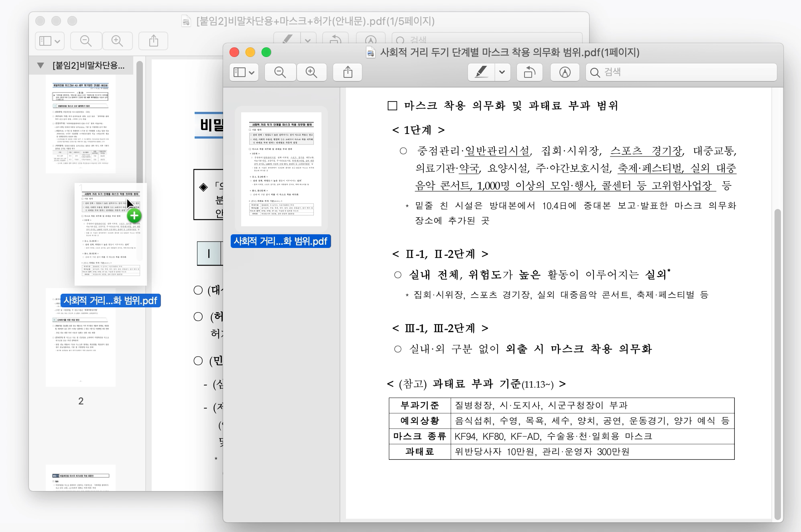Image resolution: width=801 pixels, height=532 pixels.
Task: Select the Highlight pen tool
Action: coord(481,72)
